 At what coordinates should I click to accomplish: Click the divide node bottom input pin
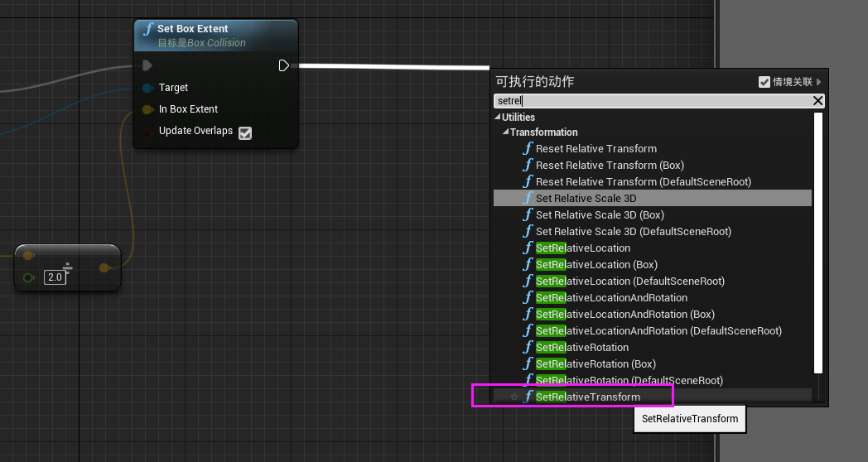pyautogui.click(x=28, y=277)
